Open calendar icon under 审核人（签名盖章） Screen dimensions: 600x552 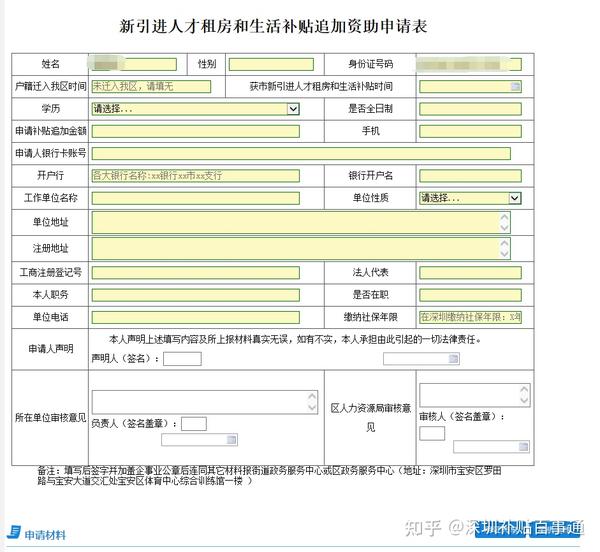click(x=523, y=447)
